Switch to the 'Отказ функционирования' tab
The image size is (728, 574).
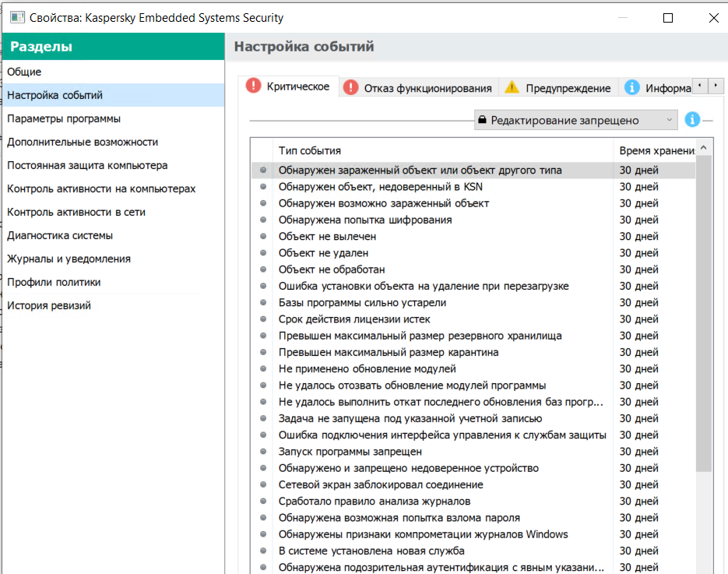(427, 88)
